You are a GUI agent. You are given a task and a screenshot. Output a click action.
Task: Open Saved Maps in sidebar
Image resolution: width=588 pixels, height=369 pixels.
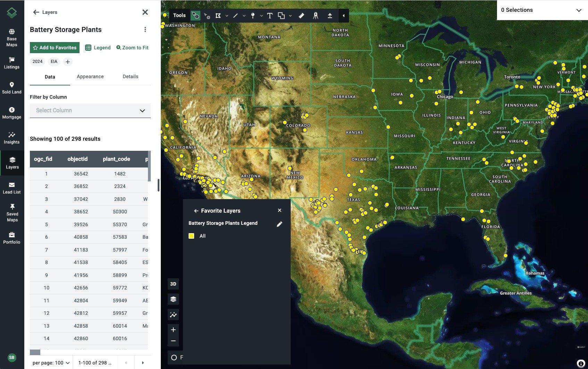(12, 213)
